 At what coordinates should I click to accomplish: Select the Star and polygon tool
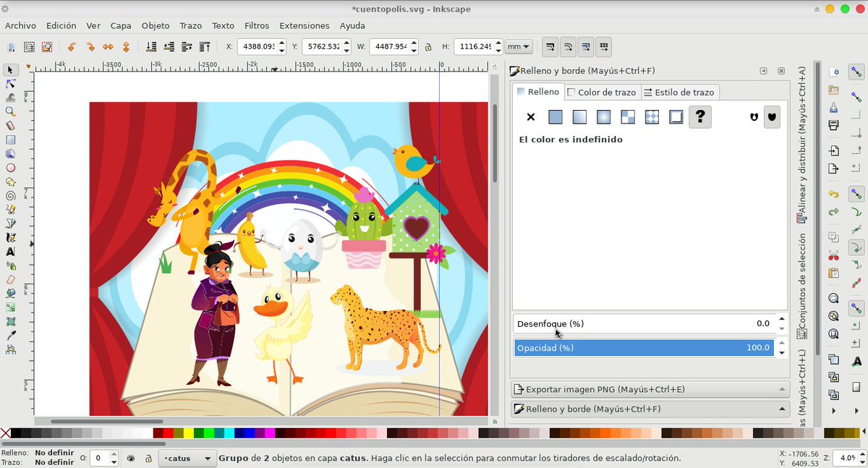(x=11, y=182)
